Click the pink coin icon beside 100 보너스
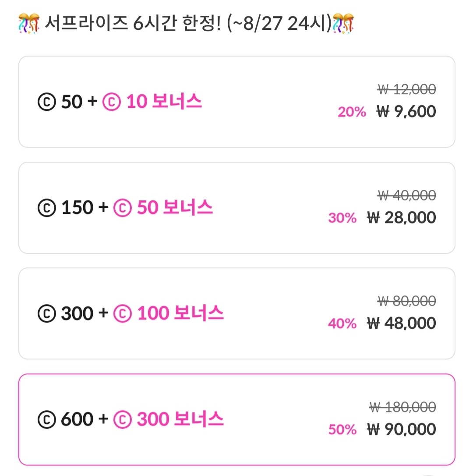 123,313
